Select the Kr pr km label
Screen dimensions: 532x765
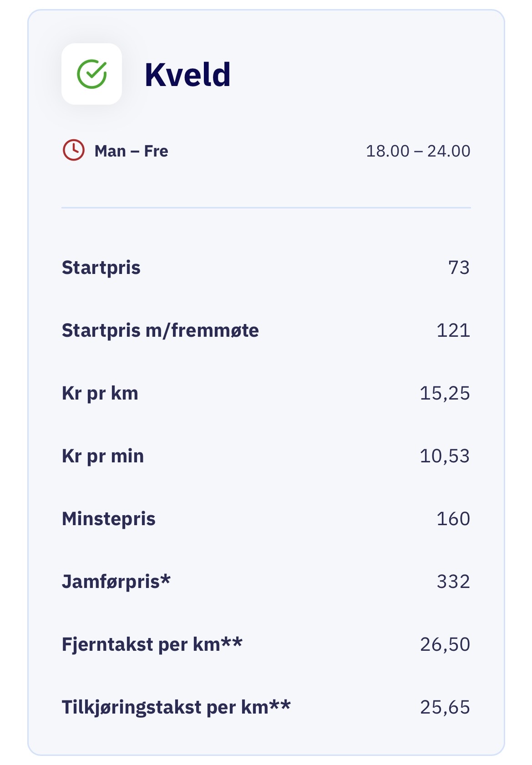click(100, 393)
